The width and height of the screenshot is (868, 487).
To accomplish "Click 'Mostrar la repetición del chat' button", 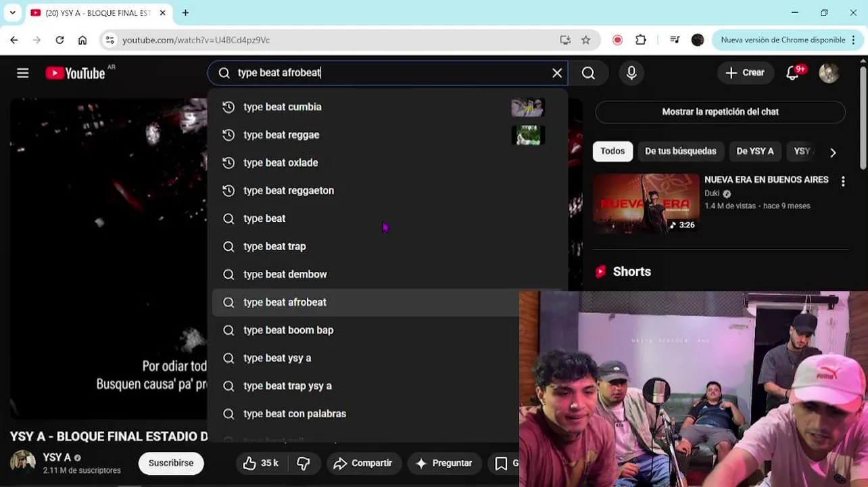I will click(720, 112).
